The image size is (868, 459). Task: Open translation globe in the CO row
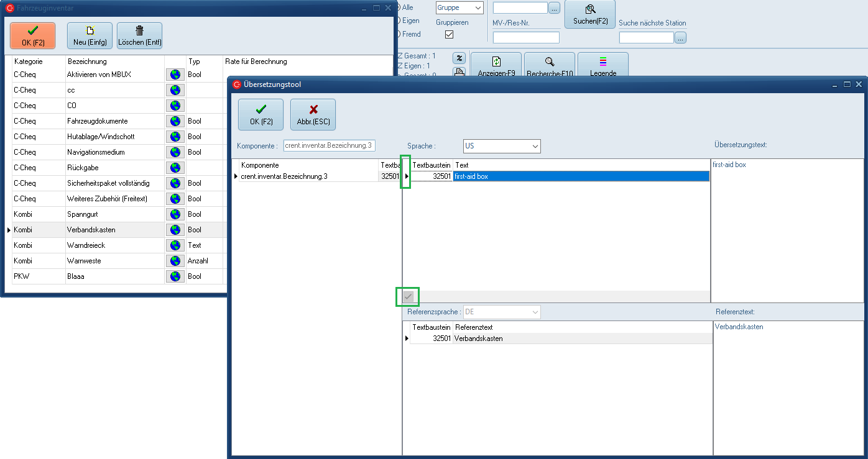point(175,106)
